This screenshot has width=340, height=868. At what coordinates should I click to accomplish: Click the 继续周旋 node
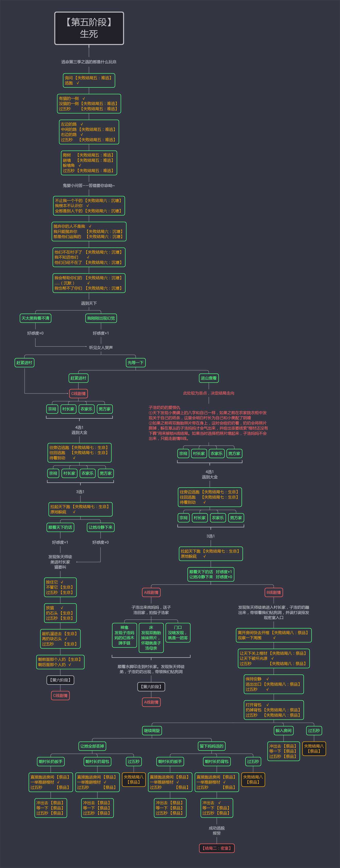[x=152, y=730]
